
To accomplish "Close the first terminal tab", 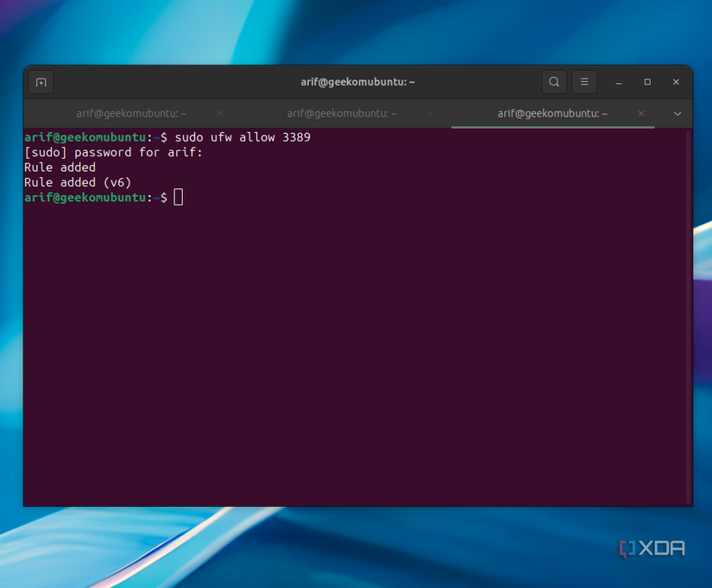I will (220, 114).
